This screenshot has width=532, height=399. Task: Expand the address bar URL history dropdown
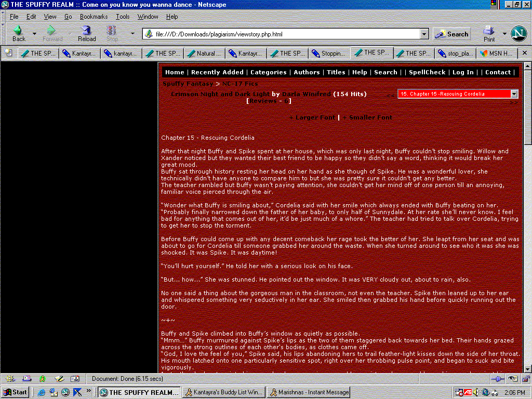424,34
